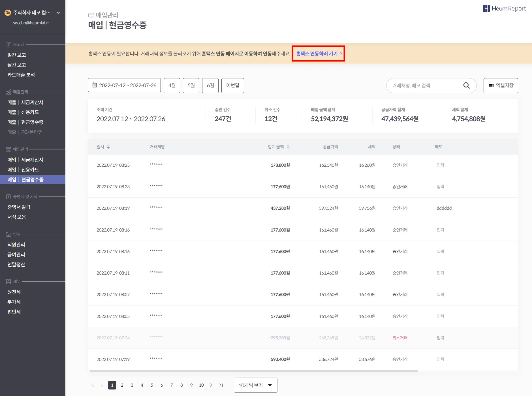Screen dimensions: 532x396
Task: Click the red 취소거래 status text
Action: (x=400, y=338)
